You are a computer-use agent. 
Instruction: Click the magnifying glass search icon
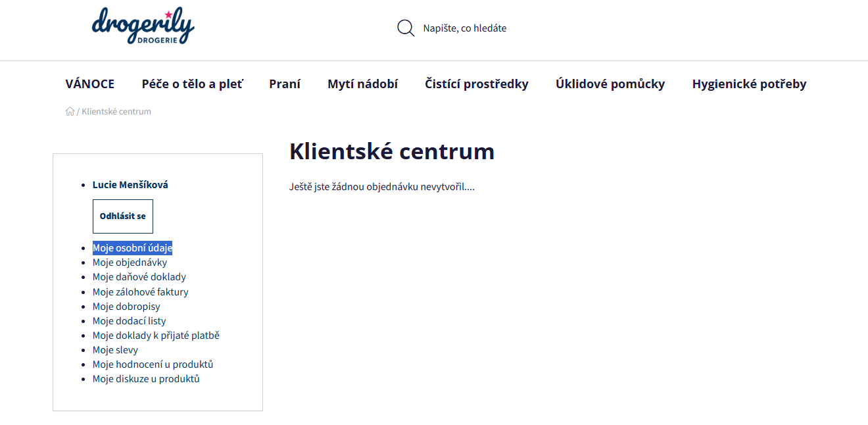click(x=406, y=28)
